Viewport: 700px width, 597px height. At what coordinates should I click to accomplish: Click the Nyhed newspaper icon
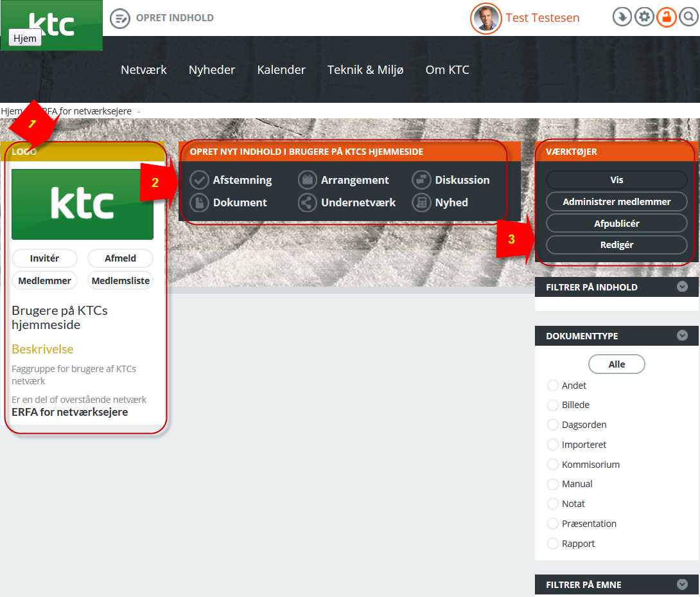pyautogui.click(x=421, y=202)
